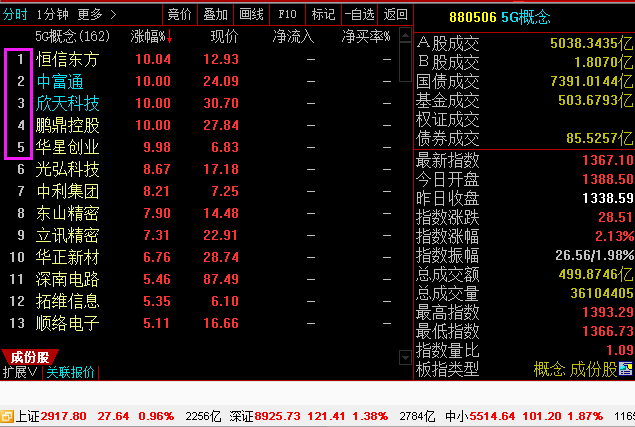Click the 叠加 overlay button
This screenshot has width=635, height=427.
(x=215, y=15)
